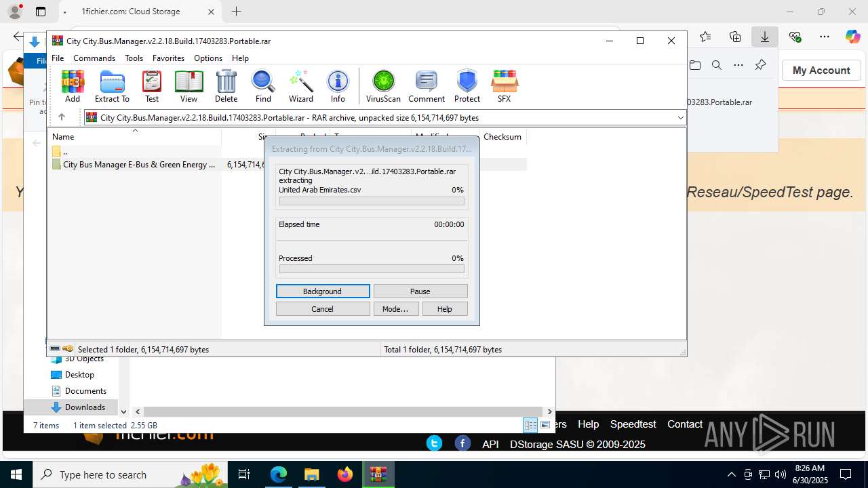Click the Background button in extraction dialog
The height and width of the screenshot is (488, 868).
click(x=323, y=291)
